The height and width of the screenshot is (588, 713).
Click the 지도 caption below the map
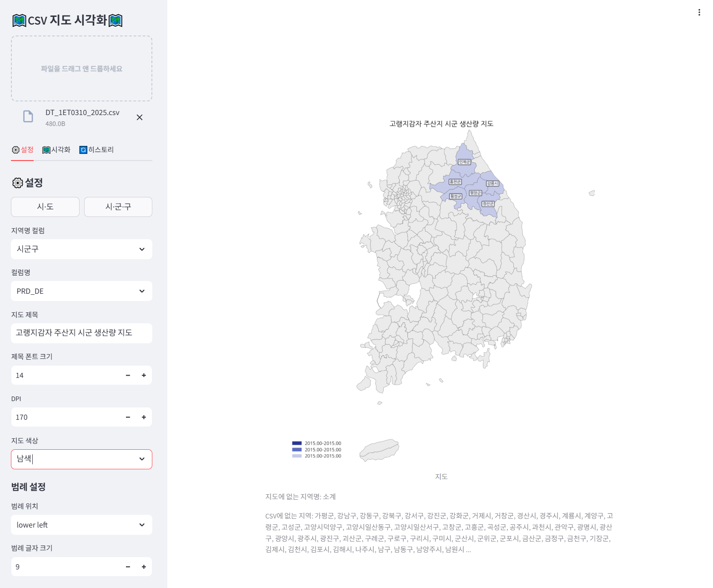pyautogui.click(x=441, y=477)
